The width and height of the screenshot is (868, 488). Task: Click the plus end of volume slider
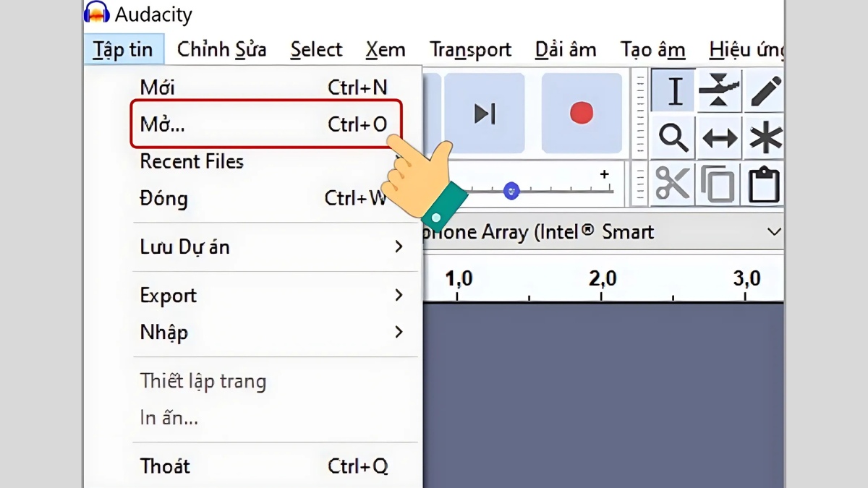pos(604,174)
